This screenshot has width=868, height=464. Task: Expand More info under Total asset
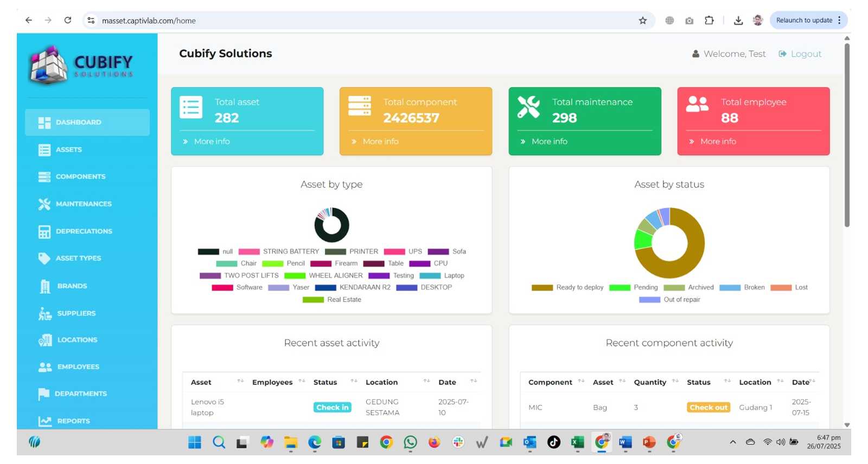click(x=212, y=141)
